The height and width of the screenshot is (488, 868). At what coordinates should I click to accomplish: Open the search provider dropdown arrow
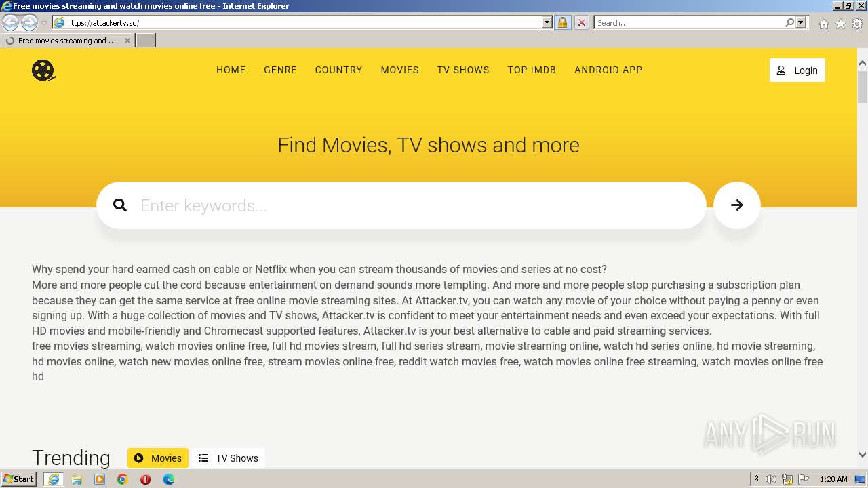pos(801,22)
